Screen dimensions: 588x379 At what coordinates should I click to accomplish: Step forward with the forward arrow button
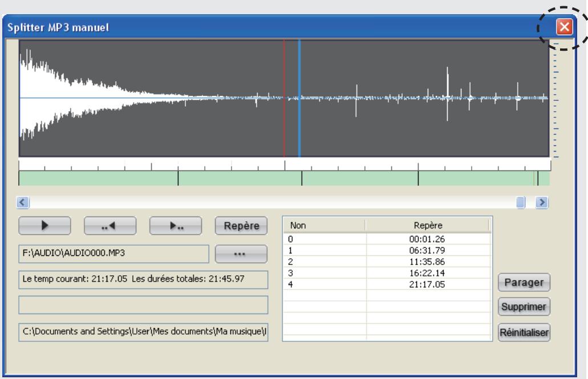point(176,226)
